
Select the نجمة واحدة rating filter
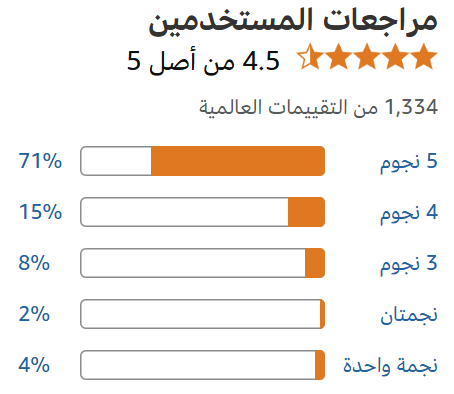[390, 365]
